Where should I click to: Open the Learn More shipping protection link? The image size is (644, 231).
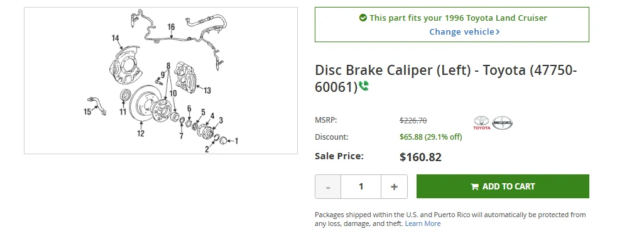coord(423,223)
